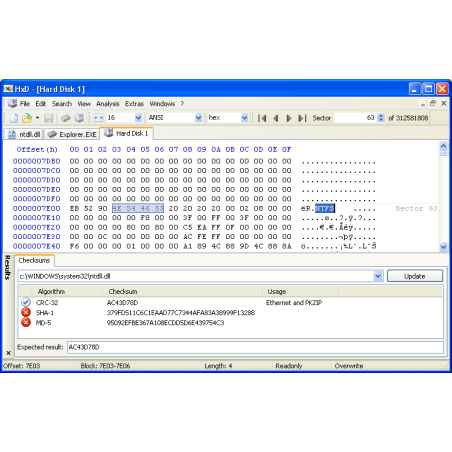
Task: Open the recent files arrow beside Open
Action: pos(37,118)
